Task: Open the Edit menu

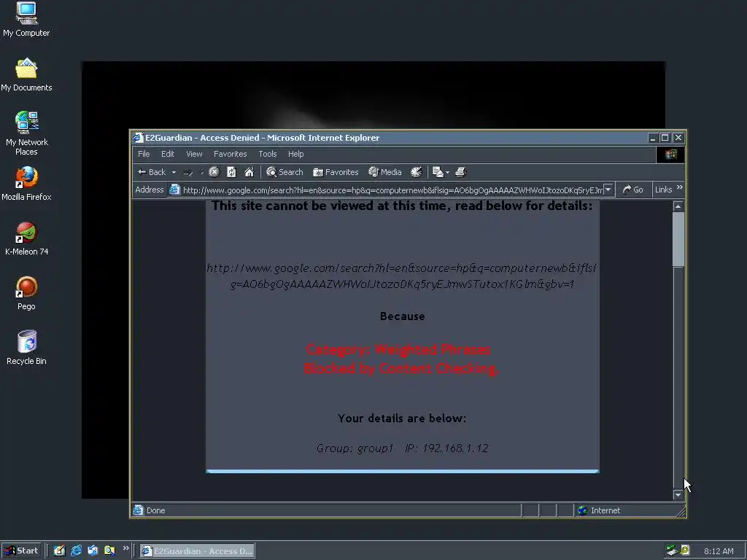Action: point(168,154)
